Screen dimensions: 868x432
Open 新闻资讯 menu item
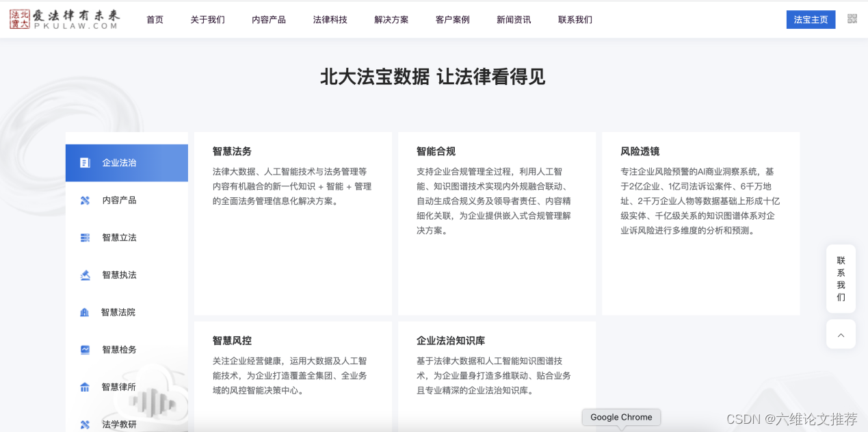coord(514,20)
